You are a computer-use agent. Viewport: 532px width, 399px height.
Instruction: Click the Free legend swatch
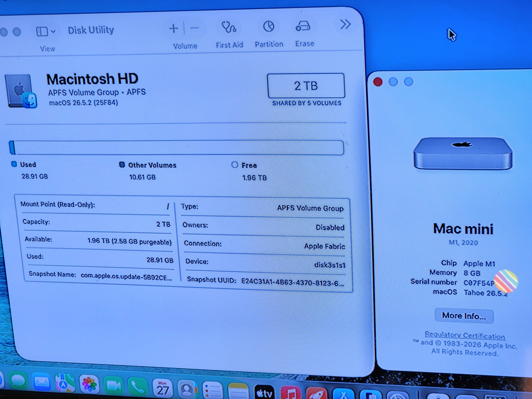click(x=235, y=165)
